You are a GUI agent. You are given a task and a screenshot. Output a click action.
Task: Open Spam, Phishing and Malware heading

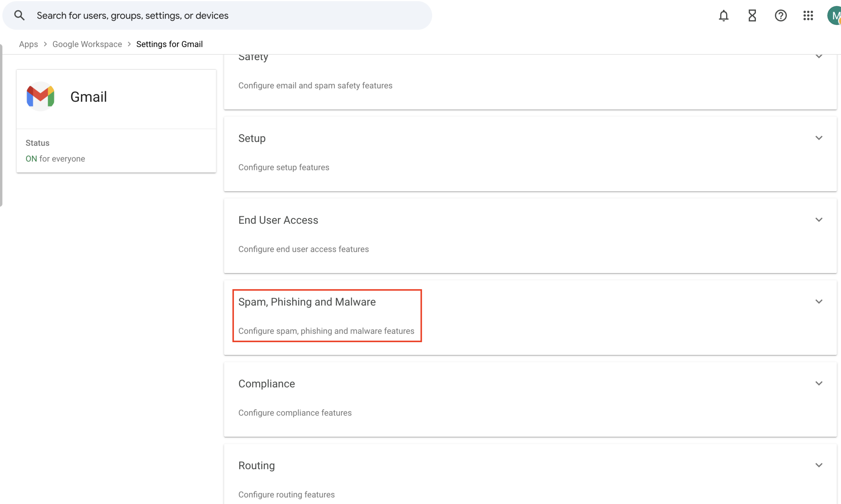[307, 302]
